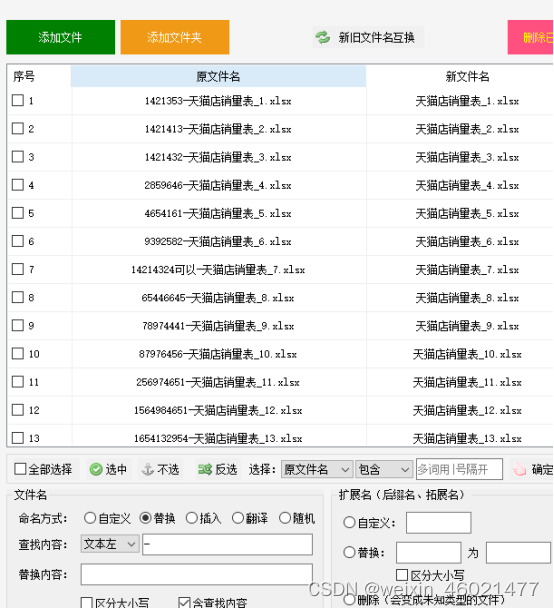Select file 256974651-天猫店销量表_11.xlsx
554x608 pixels.
coord(218,382)
